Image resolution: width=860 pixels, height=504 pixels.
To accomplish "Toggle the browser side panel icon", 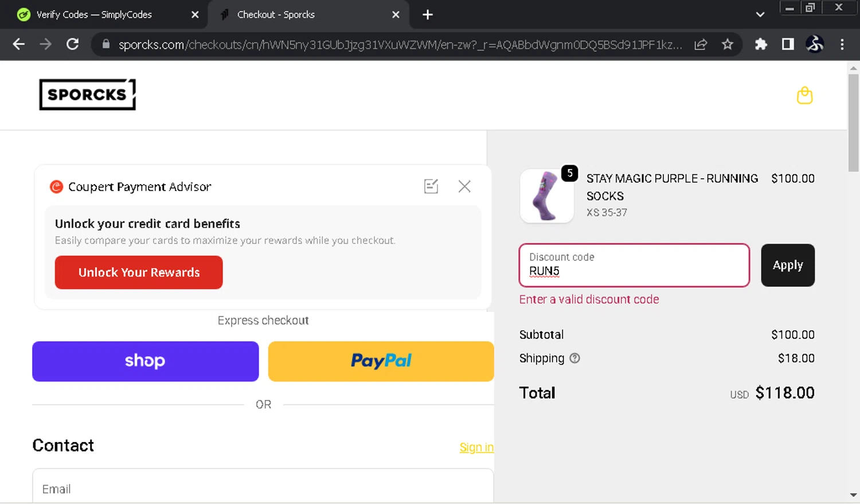I will click(x=788, y=44).
